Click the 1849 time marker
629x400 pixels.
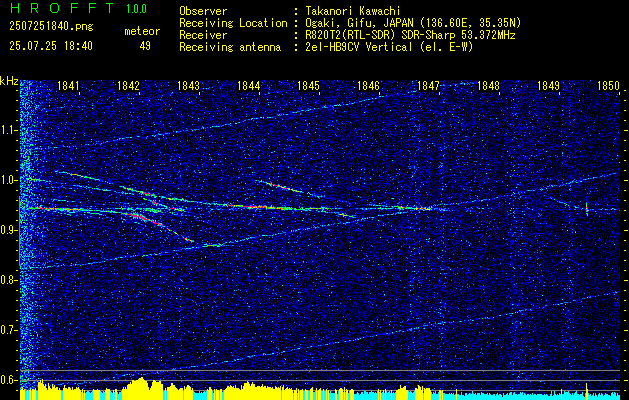[548, 86]
